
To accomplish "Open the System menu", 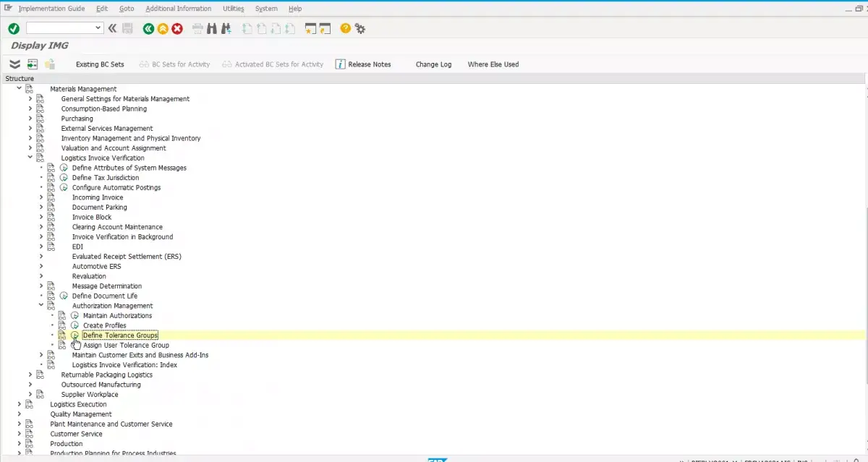I will pyautogui.click(x=266, y=9).
